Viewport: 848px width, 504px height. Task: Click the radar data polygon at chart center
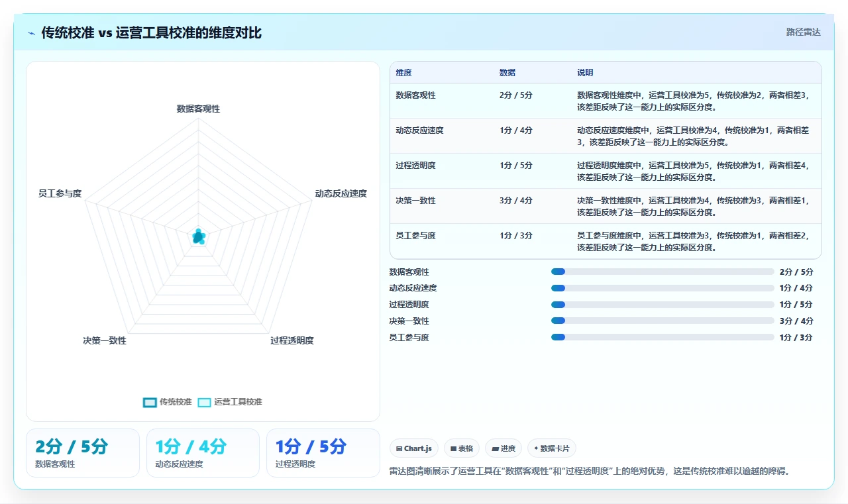pyautogui.click(x=198, y=236)
